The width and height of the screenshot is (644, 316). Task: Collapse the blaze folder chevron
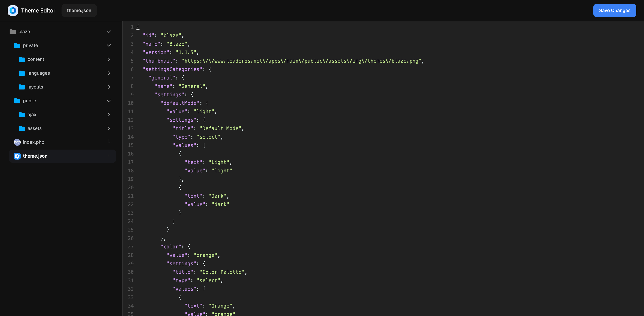[x=109, y=32]
